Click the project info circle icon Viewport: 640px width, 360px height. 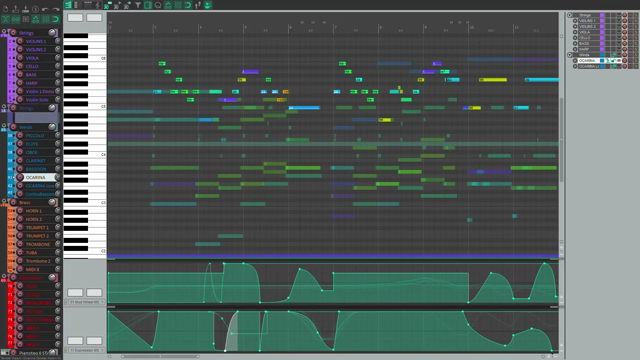[36, 9]
